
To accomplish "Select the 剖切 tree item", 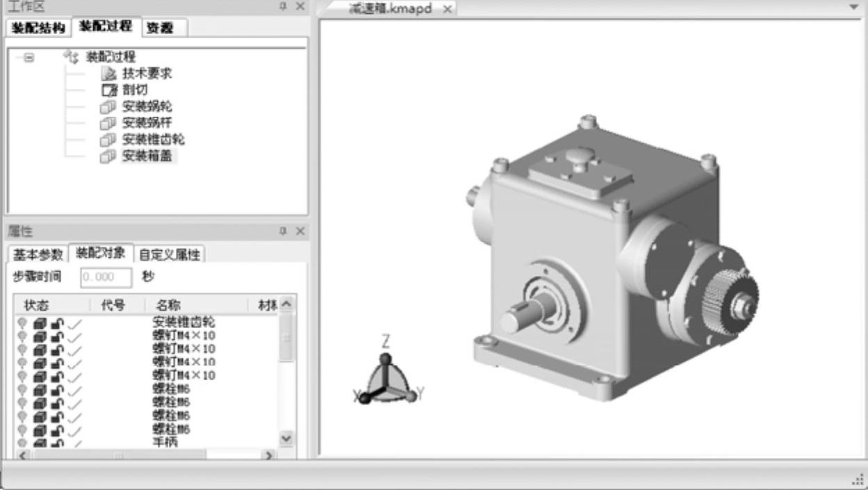I will (135, 90).
